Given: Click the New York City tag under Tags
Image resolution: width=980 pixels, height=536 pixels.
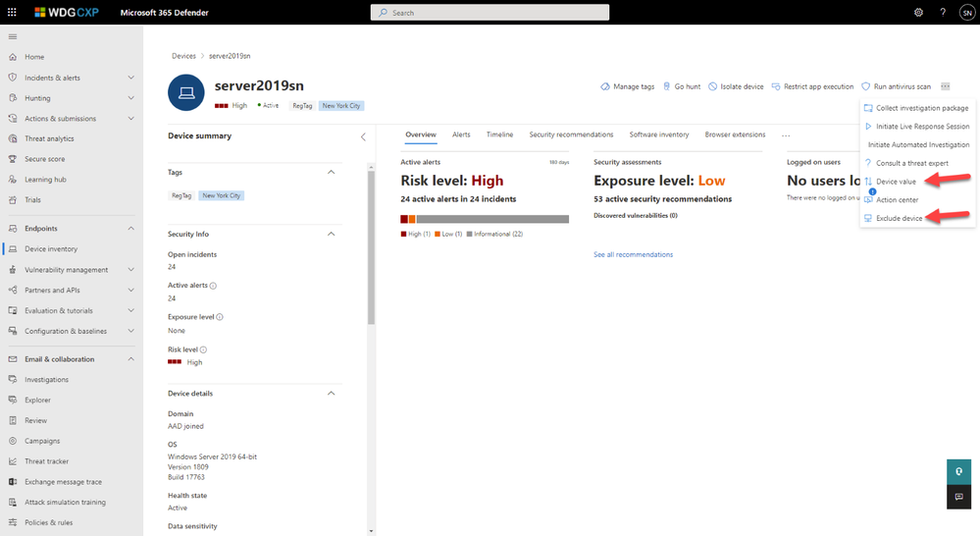Looking at the screenshot, I should pyautogui.click(x=222, y=195).
